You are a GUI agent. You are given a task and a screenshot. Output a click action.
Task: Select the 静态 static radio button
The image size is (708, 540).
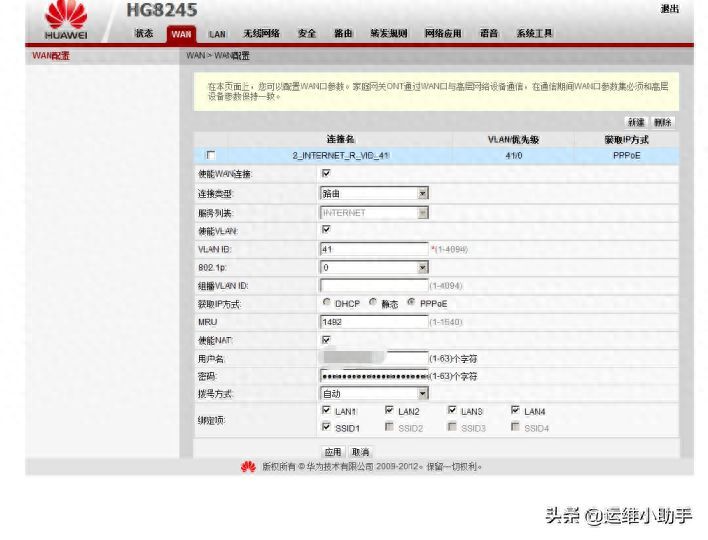pos(373,302)
